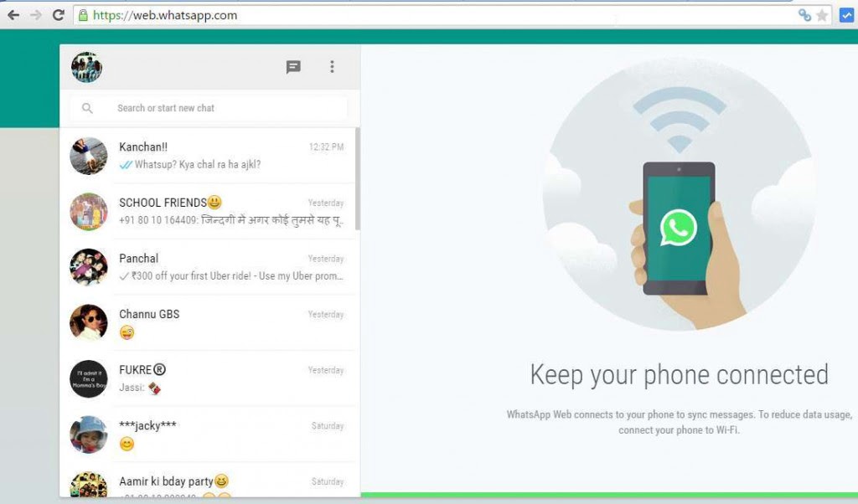Screen dimensions: 858x504
Task: Click the 12:32 PM timestamp
Action: [x=326, y=147]
